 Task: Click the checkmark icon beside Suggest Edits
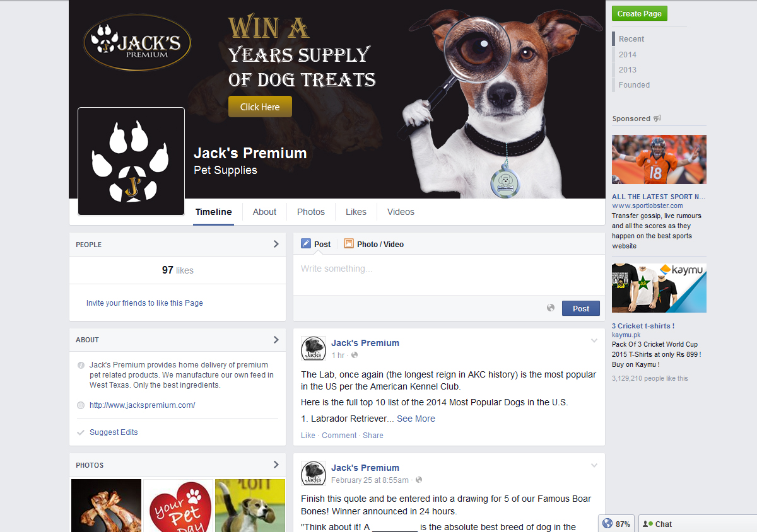[81, 432]
